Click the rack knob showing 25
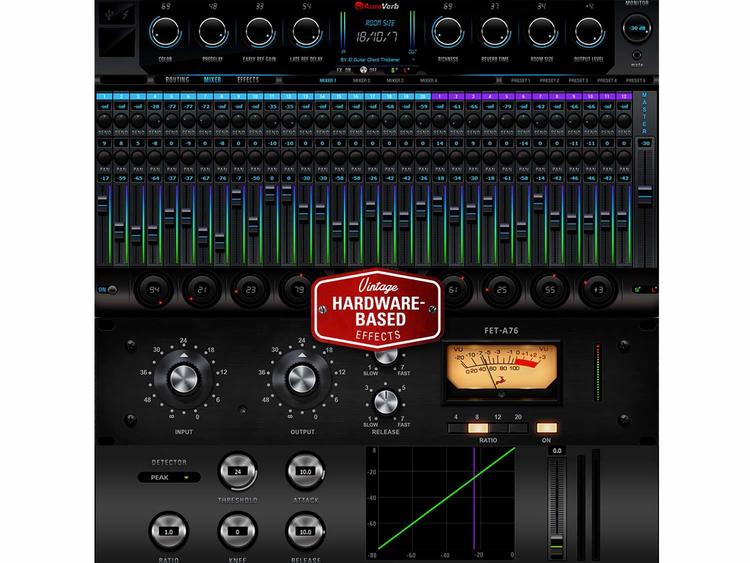This screenshot has width=750, height=563. (x=501, y=290)
